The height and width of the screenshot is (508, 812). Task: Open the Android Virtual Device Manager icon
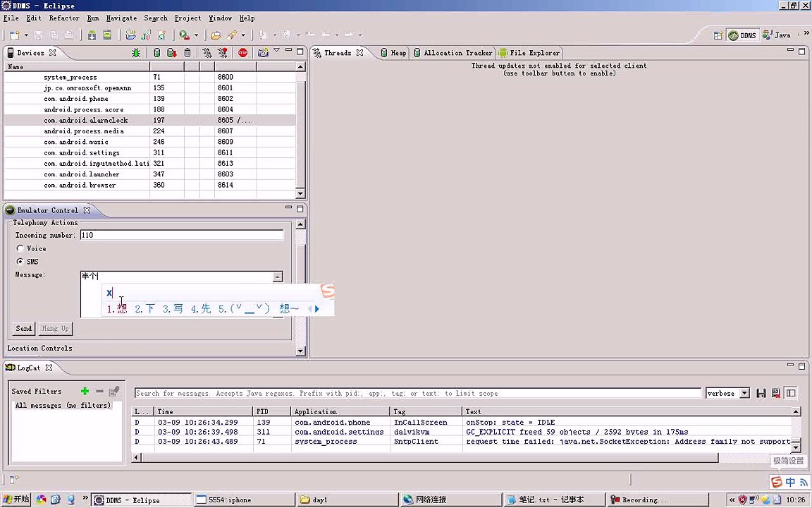tap(107, 35)
